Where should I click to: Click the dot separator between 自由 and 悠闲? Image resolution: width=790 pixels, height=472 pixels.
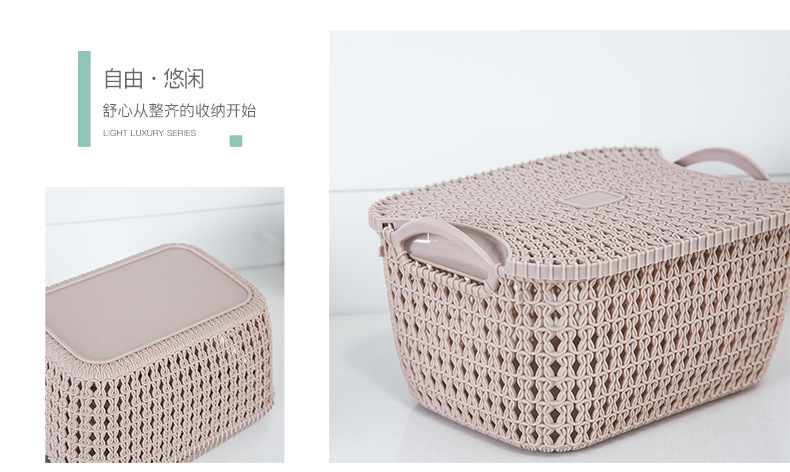(x=153, y=80)
